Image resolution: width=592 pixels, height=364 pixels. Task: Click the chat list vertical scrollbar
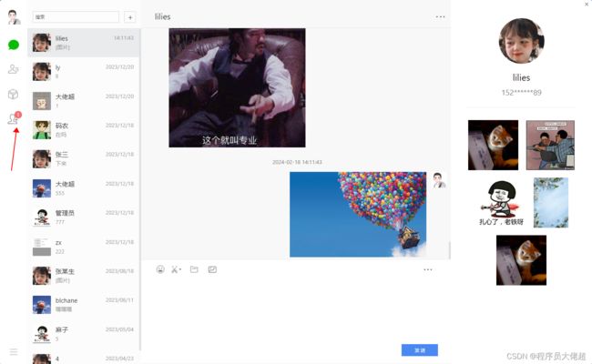pos(140,188)
